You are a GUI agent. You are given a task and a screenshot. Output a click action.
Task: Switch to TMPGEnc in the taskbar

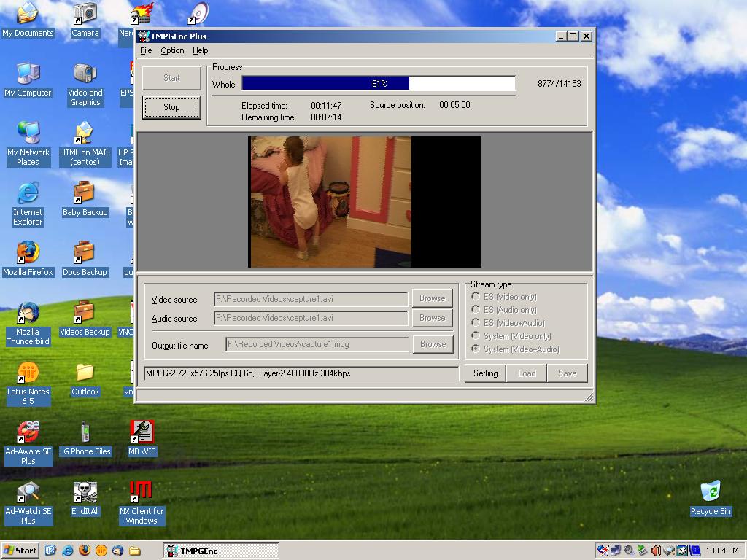[221, 551]
